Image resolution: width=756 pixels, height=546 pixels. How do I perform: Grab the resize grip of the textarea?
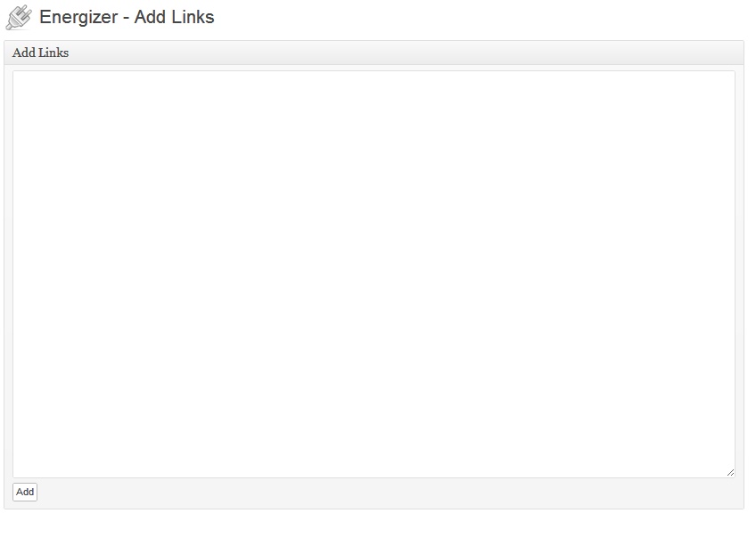pos(730,472)
